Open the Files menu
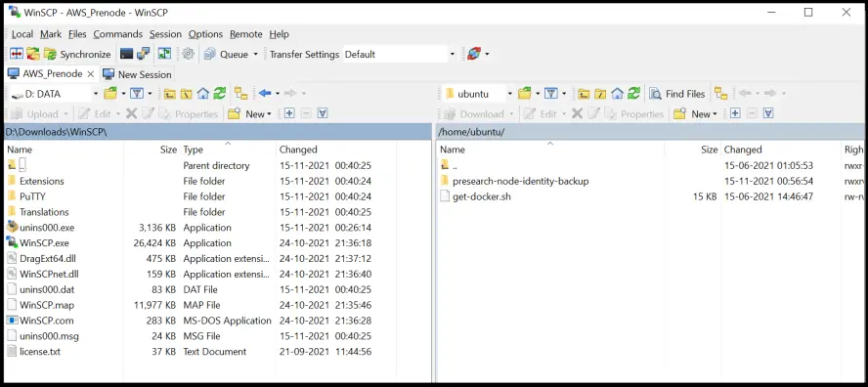Viewport: 868px width, 387px height. pos(77,34)
